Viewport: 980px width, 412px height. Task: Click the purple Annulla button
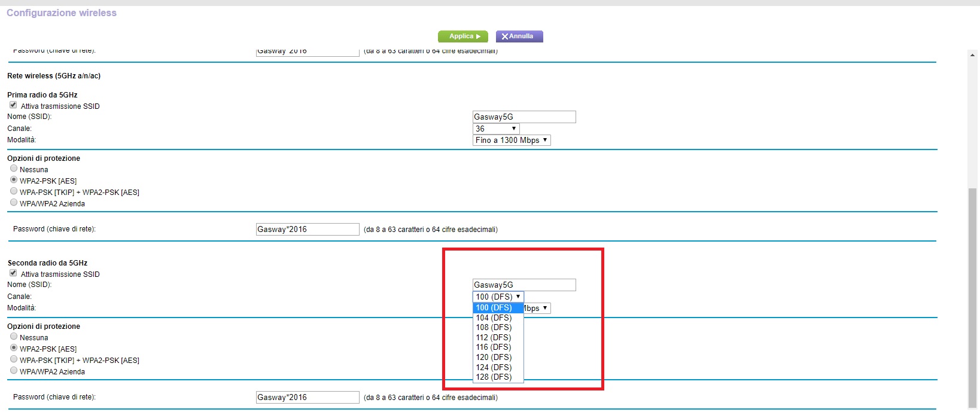tap(519, 36)
